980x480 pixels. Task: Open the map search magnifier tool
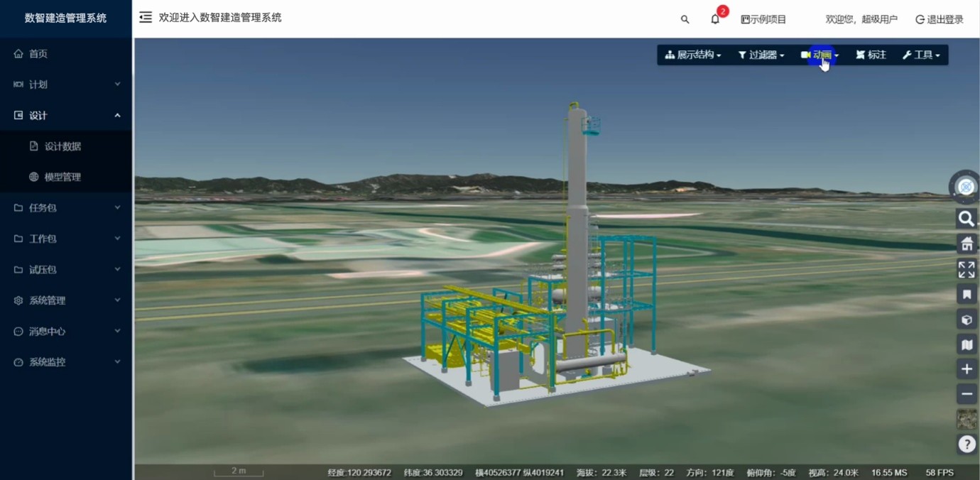tap(967, 219)
